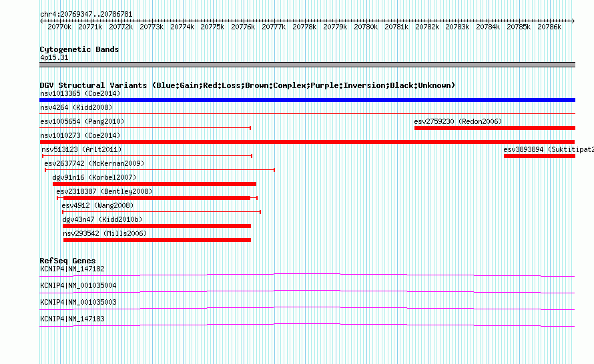Click the 20783k ruler tick label
Viewport: 594px width, 364px height.
458,27
